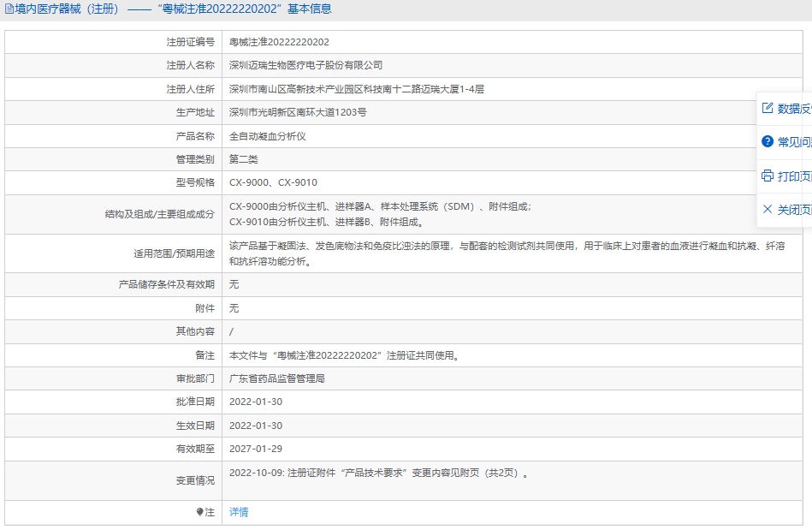Click the document icon in the page title

[9, 9]
